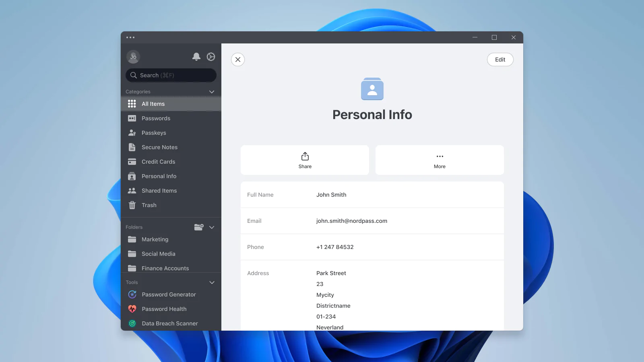Viewport: 644px width, 362px height.
Task: Open the user profile avatar
Action: click(x=133, y=57)
